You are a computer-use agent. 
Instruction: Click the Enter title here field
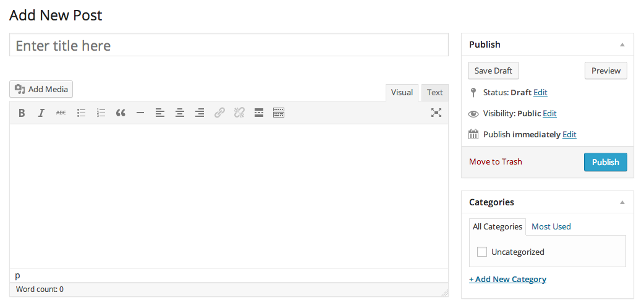229,45
